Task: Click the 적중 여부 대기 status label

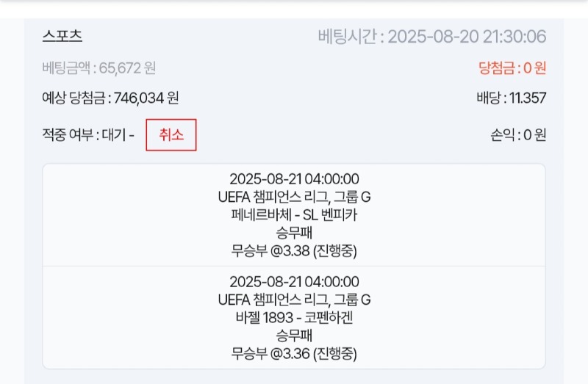Action: click(x=88, y=135)
